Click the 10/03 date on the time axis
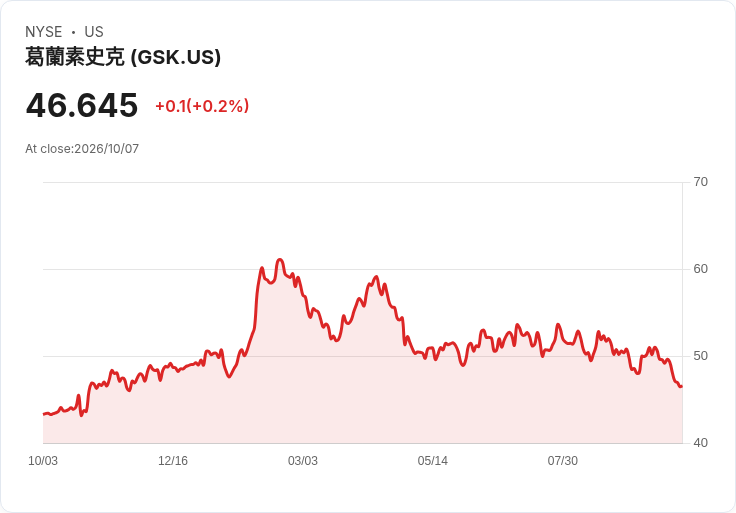 pos(43,461)
